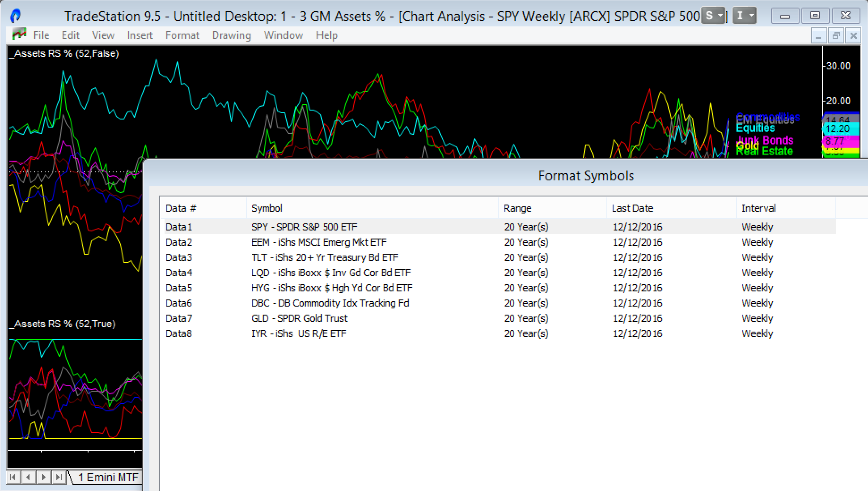Viewport: 868px width, 491px height.
Task: Click the 20.00 price axis value
Action: (838, 101)
